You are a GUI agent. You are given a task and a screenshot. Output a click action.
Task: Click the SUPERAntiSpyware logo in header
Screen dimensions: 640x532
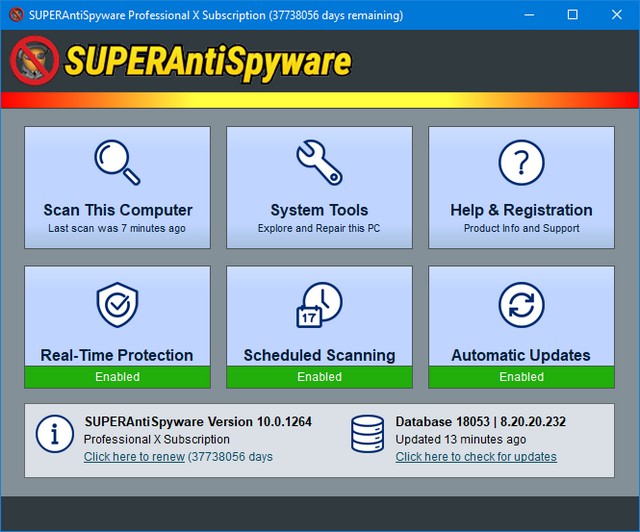(182, 61)
